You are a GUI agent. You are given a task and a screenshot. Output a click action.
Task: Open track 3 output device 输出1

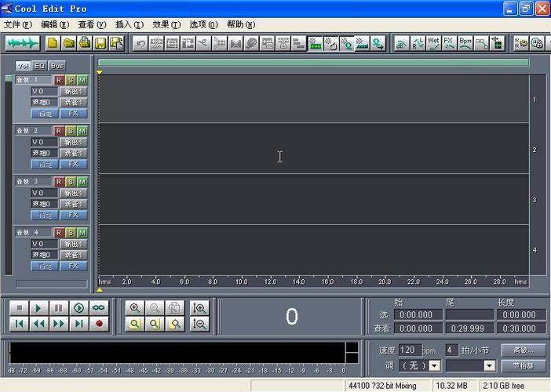click(x=74, y=194)
